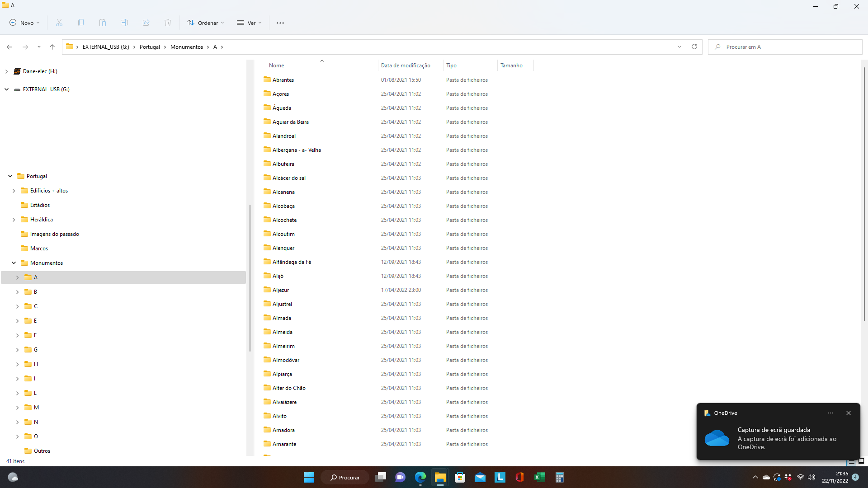Go up one folder level
Image resolution: width=868 pixels, height=488 pixels.
pos(52,47)
